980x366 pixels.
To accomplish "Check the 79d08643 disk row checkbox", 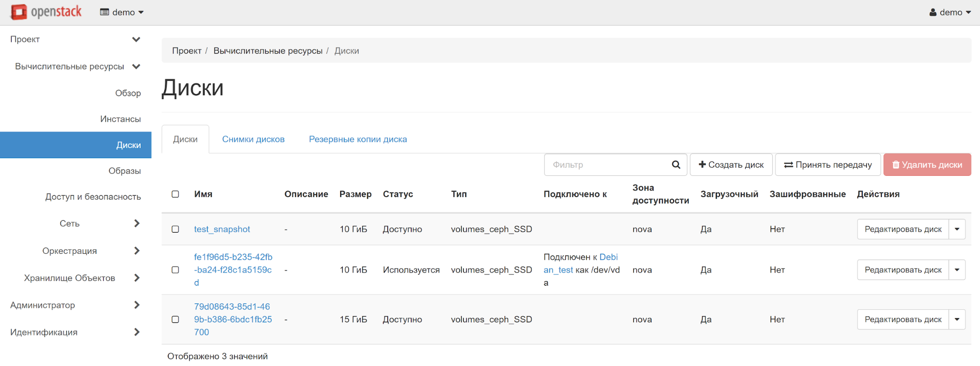I will click(x=176, y=319).
